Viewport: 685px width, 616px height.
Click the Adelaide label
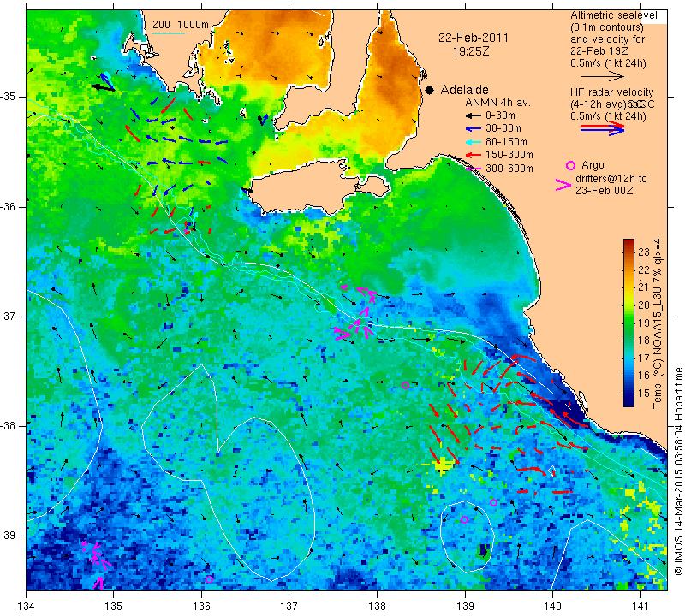click(x=464, y=90)
